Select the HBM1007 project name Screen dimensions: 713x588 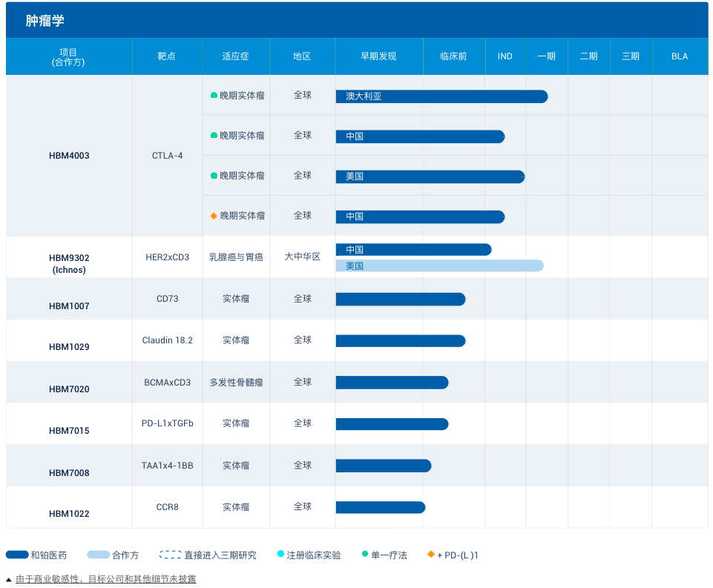pyautogui.click(x=69, y=306)
